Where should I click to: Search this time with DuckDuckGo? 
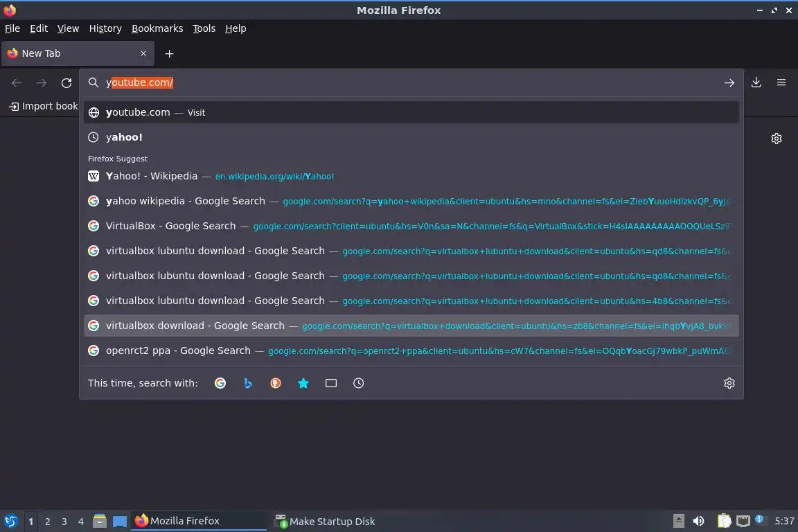275,383
